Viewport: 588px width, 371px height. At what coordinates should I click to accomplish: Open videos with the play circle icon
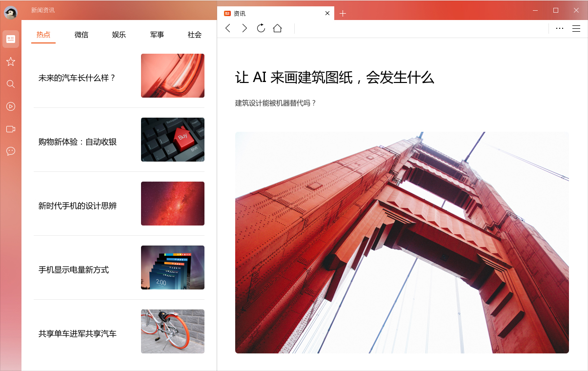pos(11,106)
